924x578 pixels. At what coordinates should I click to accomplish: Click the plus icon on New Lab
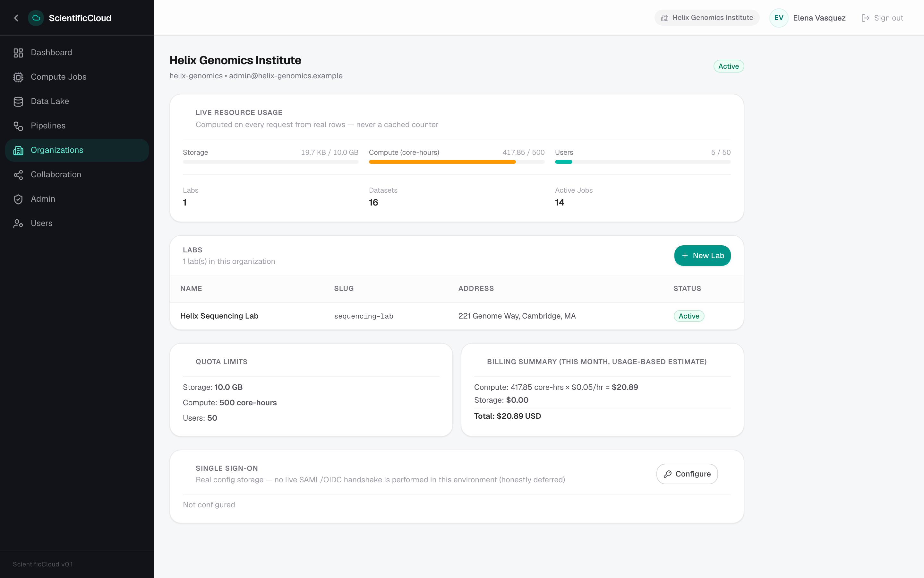coord(685,255)
